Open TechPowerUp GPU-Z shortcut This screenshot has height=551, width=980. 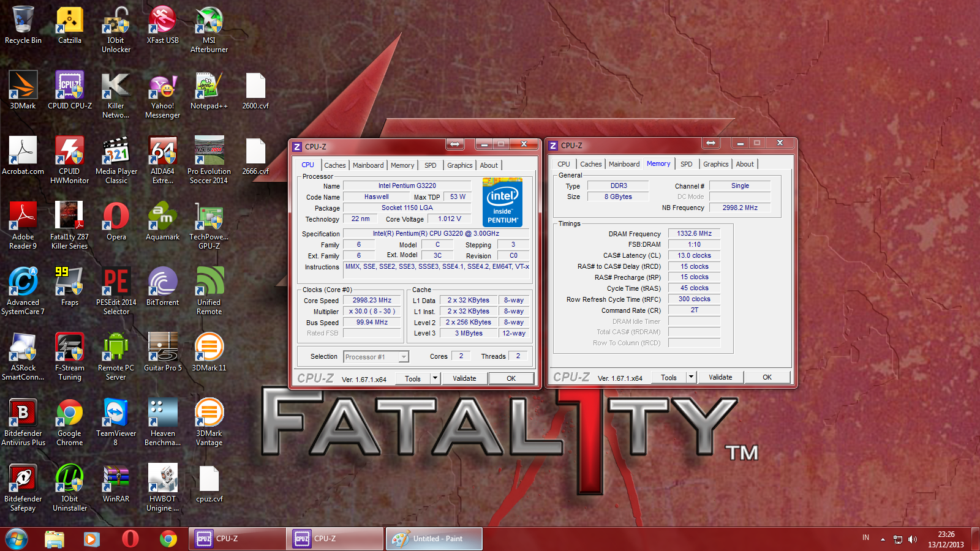[209, 225]
